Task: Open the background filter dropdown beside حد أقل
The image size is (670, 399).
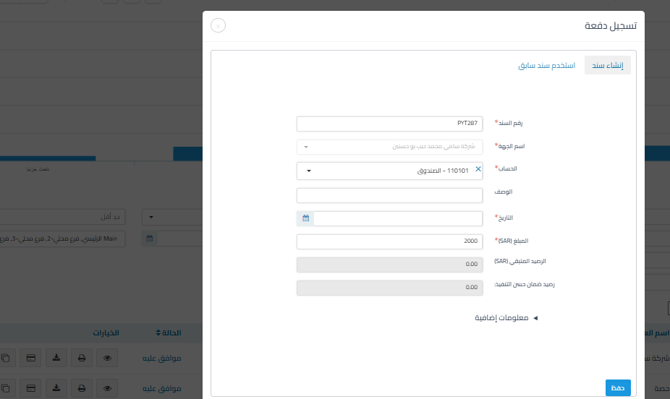Action: 172,217
